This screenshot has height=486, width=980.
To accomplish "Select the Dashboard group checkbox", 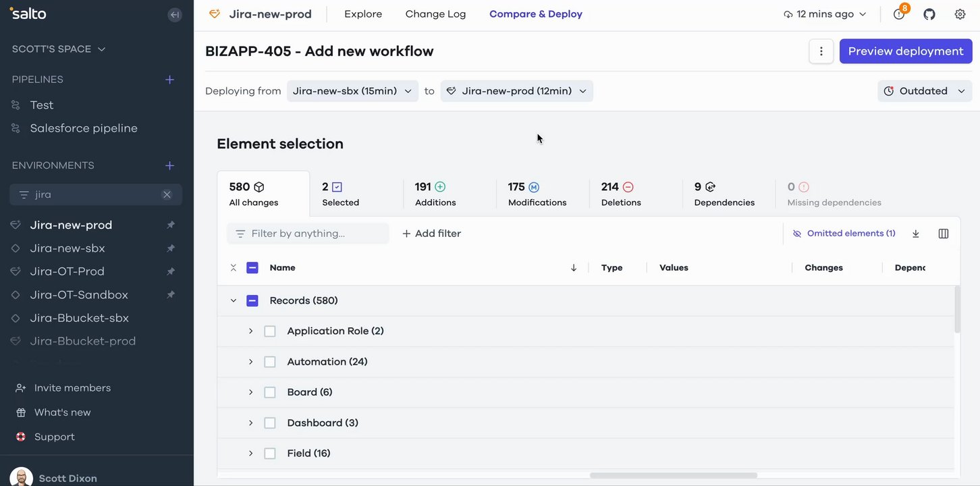I will click(x=270, y=423).
